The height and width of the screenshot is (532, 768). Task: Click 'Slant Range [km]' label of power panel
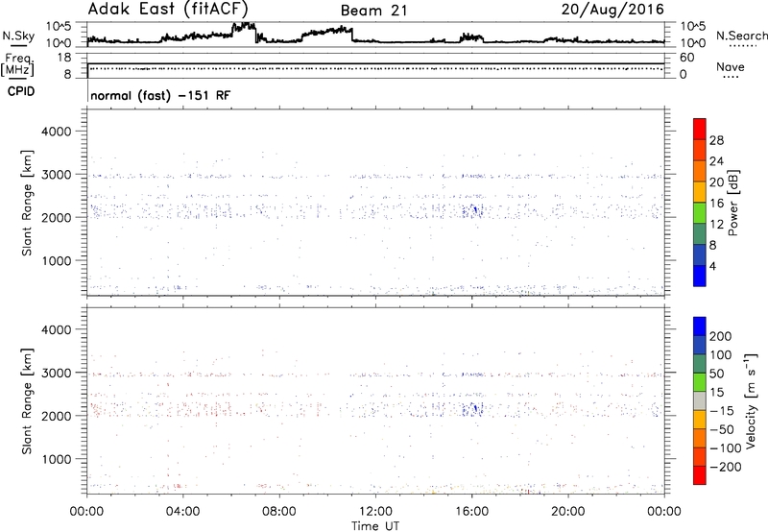point(27,203)
